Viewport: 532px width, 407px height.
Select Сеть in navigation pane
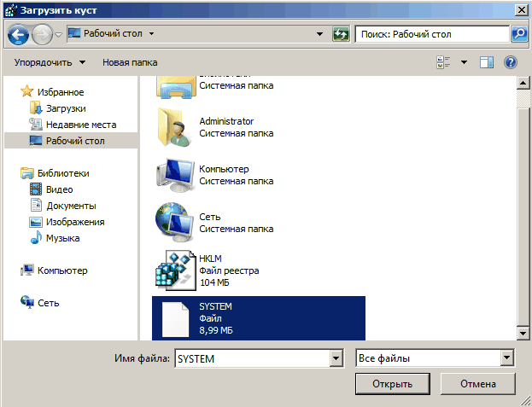coord(48,303)
